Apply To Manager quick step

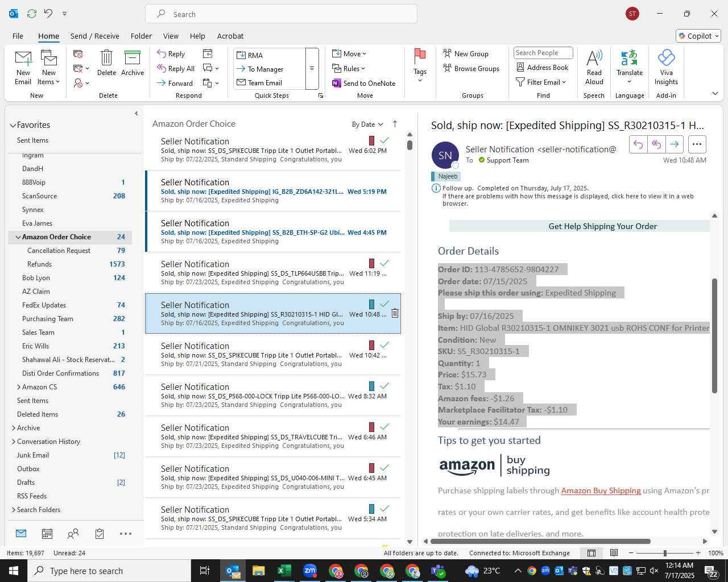pyautogui.click(x=269, y=69)
